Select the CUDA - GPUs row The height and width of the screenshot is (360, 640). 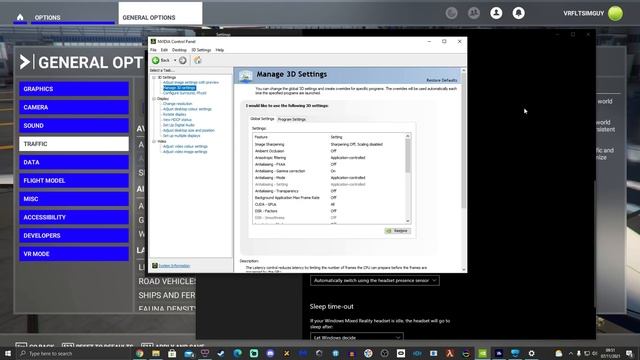329,204
